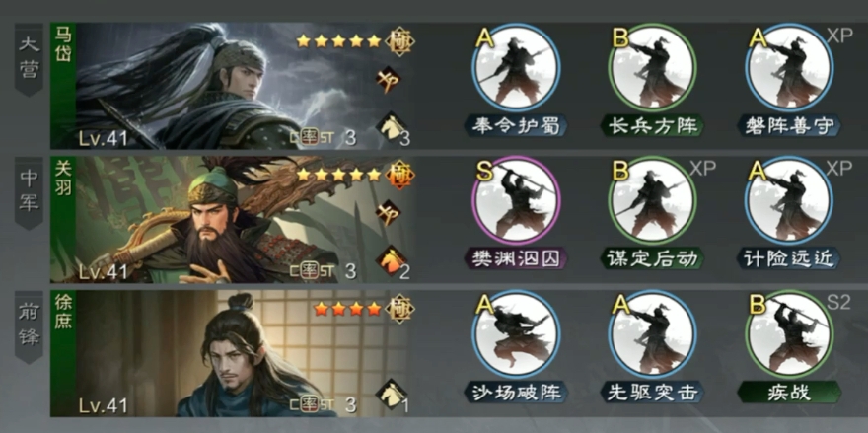
Task: Select the 谋定后动 skill icon
Action: click(653, 200)
